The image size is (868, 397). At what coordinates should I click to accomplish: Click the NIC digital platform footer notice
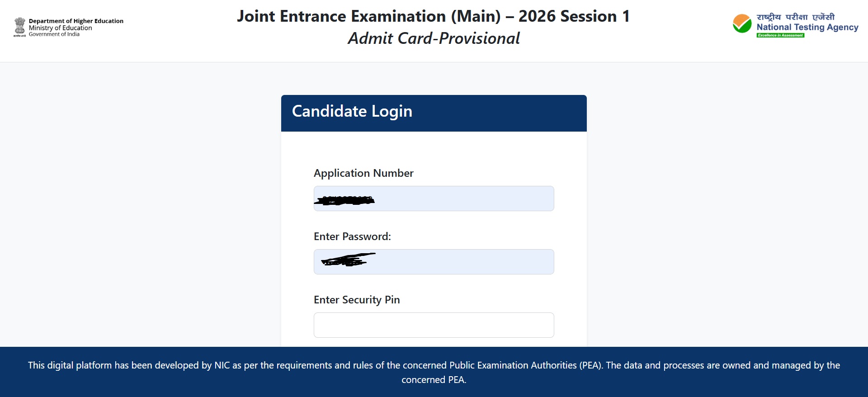(x=434, y=364)
